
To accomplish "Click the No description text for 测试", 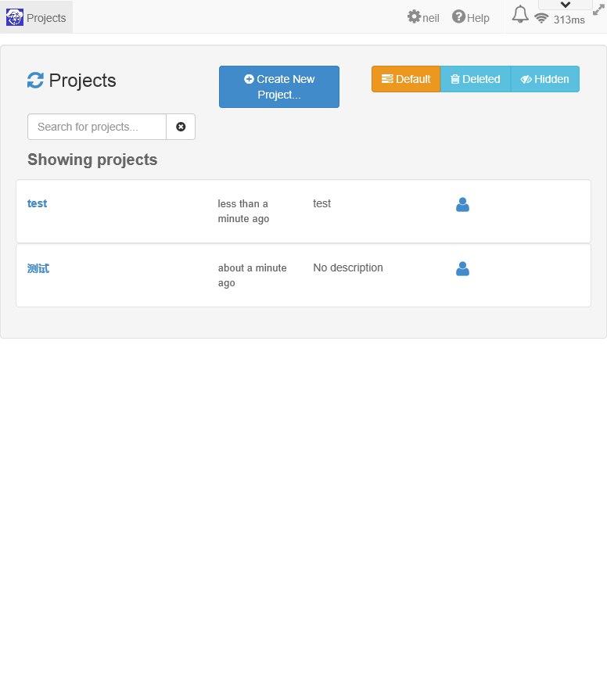I will pyautogui.click(x=348, y=267).
